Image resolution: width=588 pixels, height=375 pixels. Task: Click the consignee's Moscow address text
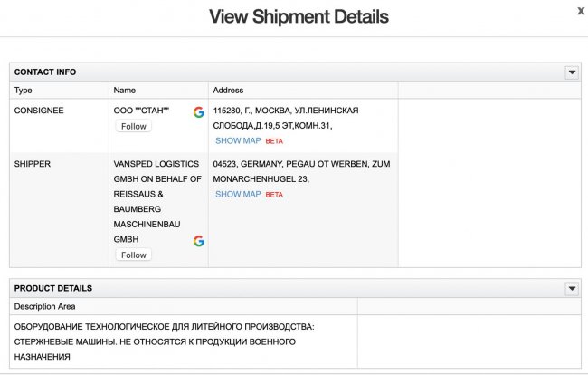(x=285, y=118)
